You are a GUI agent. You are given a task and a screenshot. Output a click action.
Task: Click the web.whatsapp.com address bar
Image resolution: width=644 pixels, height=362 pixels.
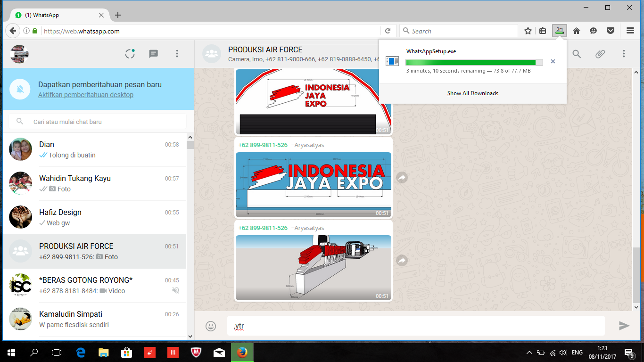[210, 31]
